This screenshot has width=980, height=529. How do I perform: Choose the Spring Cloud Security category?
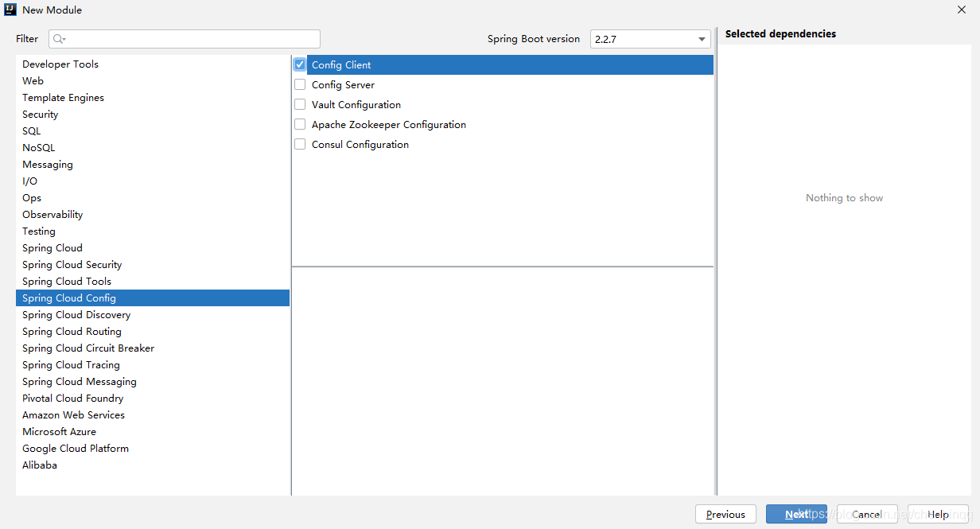pyautogui.click(x=153, y=265)
